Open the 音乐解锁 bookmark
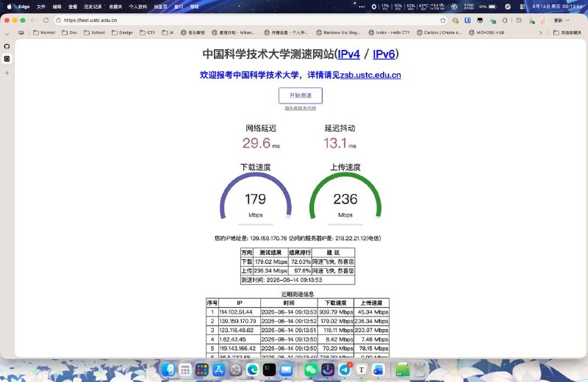The height and width of the screenshot is (382, 588). [193, 32]
